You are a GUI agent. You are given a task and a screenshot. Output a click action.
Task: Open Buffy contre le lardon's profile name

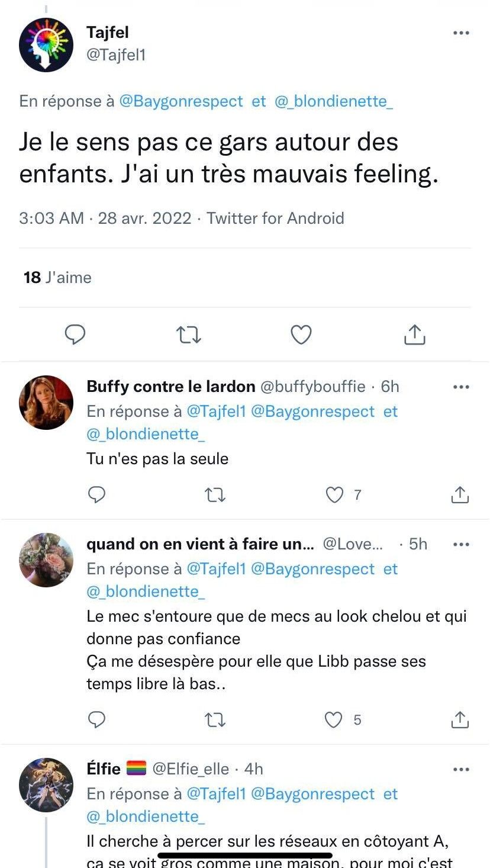(170, 387)
